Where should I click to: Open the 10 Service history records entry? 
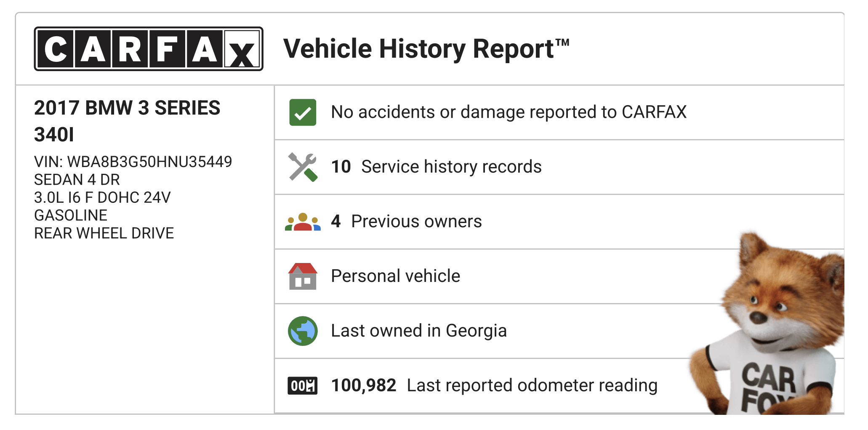click(x=436, y=167)
